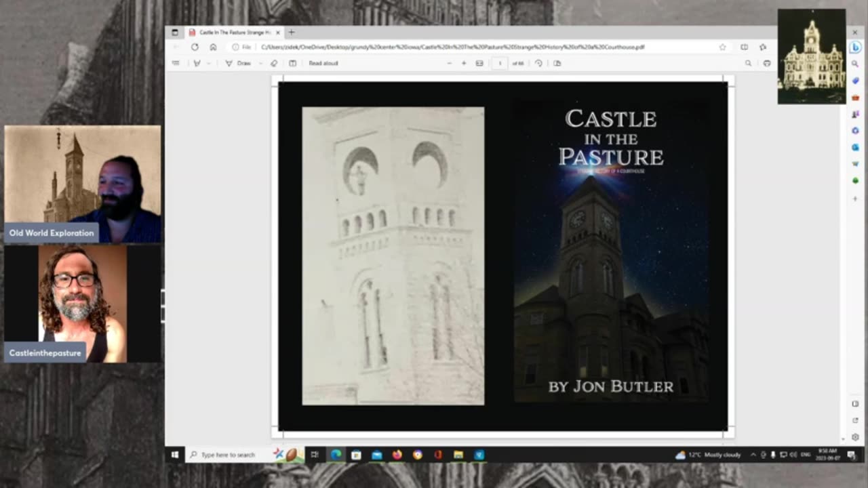Open the favorites list icon
The image size is (868, 488).
pos(763,47)
